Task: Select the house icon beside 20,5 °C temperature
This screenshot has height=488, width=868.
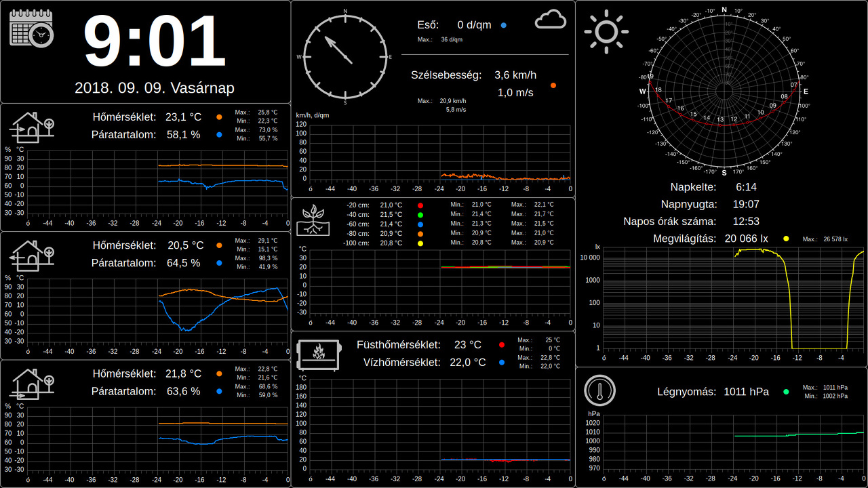Action: coord(32,255)
